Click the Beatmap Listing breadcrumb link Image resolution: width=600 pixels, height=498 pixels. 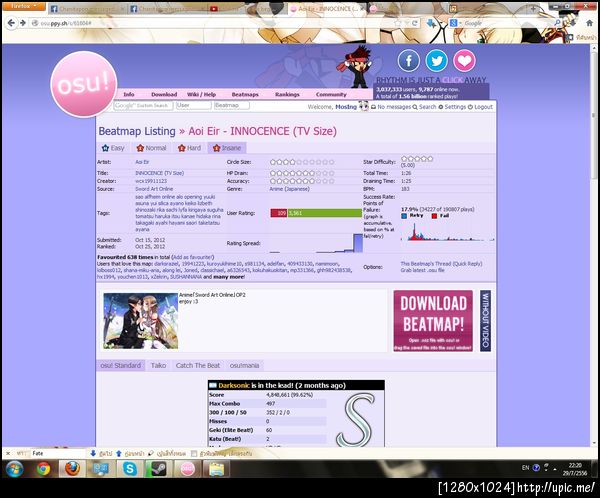137,131
